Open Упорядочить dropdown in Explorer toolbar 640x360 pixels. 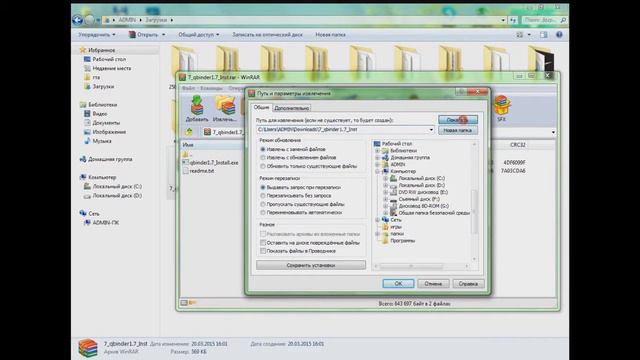[97, 35]
